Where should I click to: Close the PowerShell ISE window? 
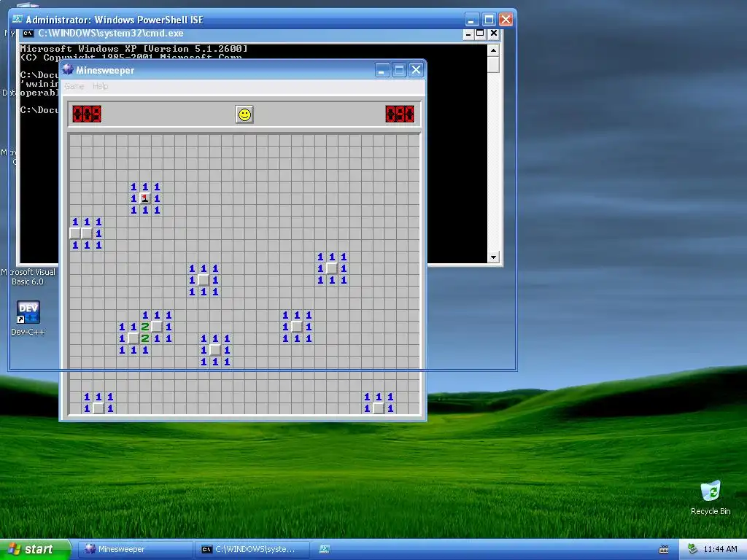pos(506,20)
